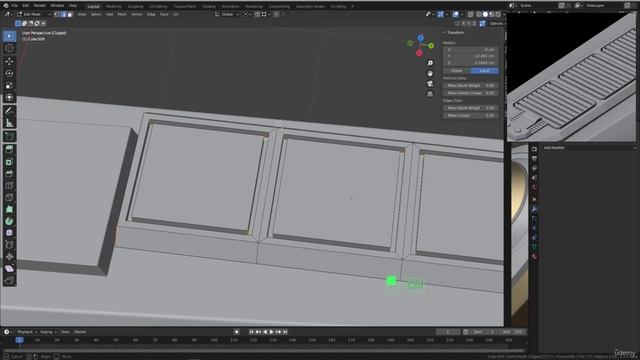Screen dimensions: 640x360
Task: Open the pivot point dropdown
Action: pos(246,14)
